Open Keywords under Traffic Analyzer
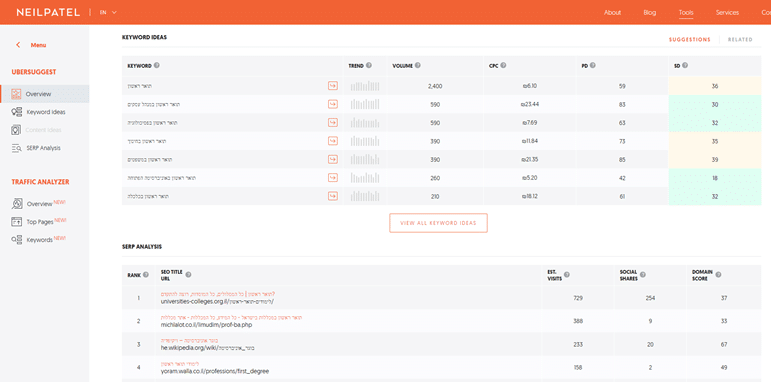Image resolution: width=771 pixels, height=382 pixels. pyautogui.click(x=38, y=240)
